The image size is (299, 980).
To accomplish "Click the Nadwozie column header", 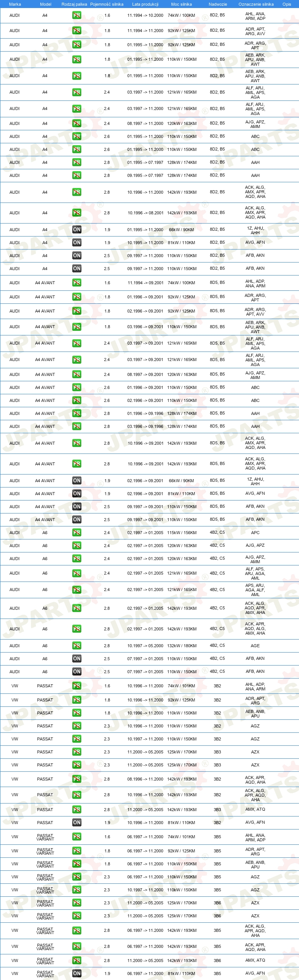I will point(218,4).
